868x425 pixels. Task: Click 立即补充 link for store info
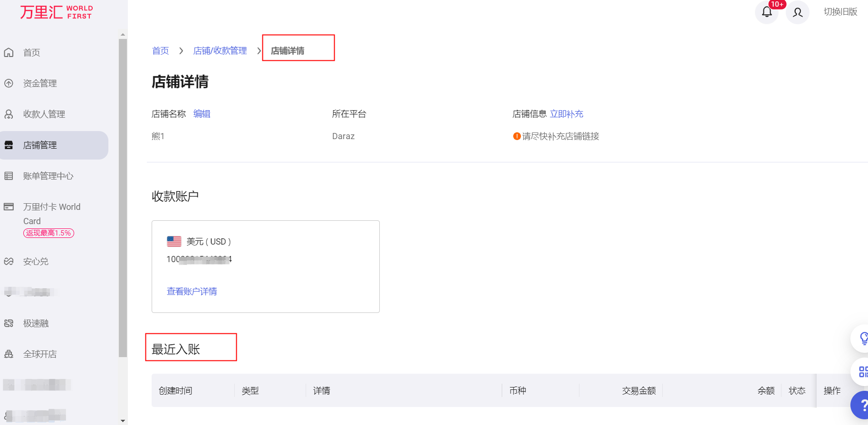click(566, 114)
